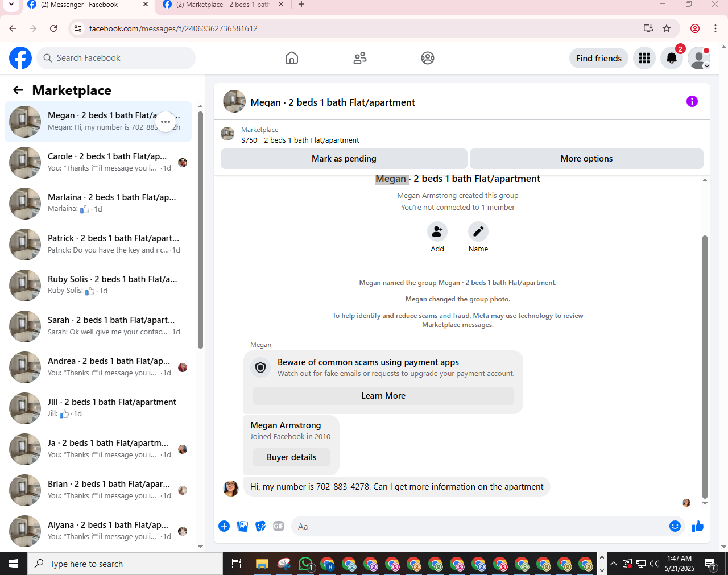
Task: Click the conversation list scrollbar thumb
Action: (x=200, y=230)
